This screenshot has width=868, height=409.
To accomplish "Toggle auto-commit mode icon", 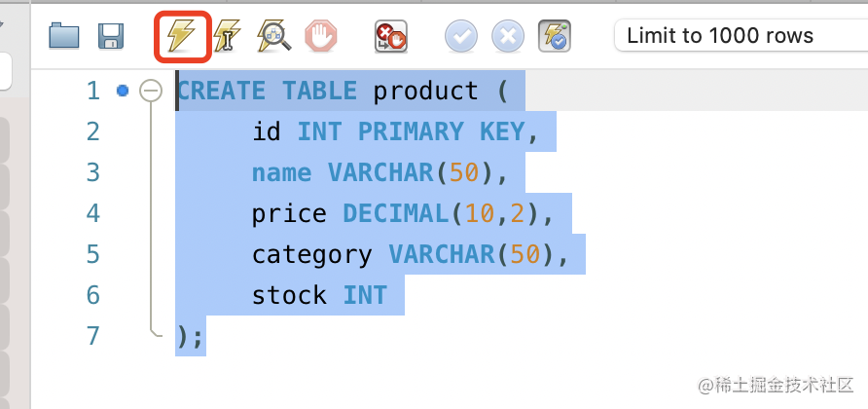I will (555, 37).
